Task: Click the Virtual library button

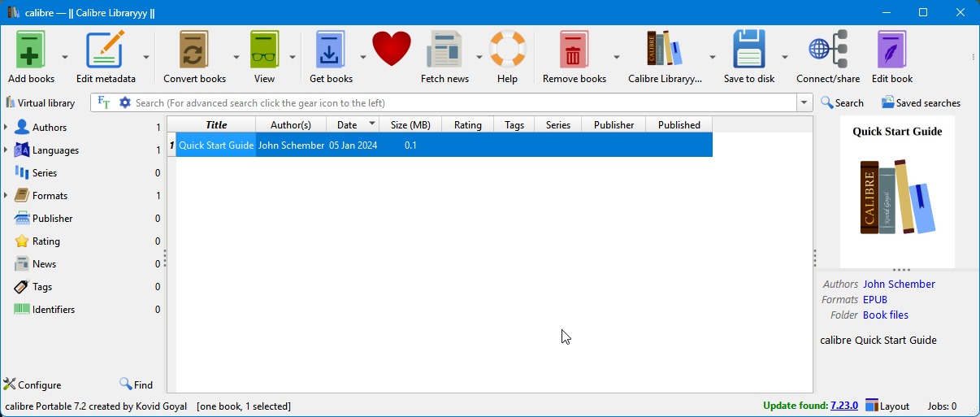Action: pos(40,102)
